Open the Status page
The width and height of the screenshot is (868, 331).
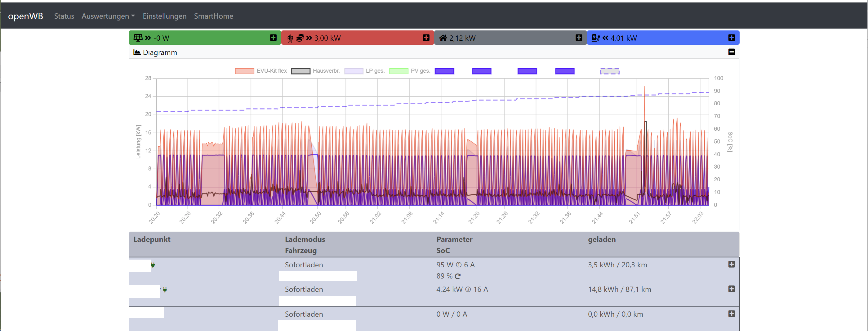coord(64,16)
